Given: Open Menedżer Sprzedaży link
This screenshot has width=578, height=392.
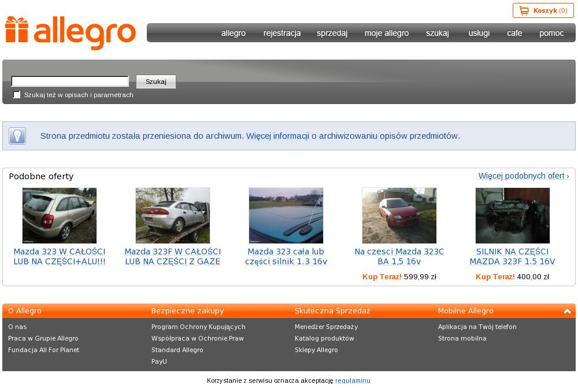Looking at the screenshot, I should pyautogui.click(x=326, y=327).
